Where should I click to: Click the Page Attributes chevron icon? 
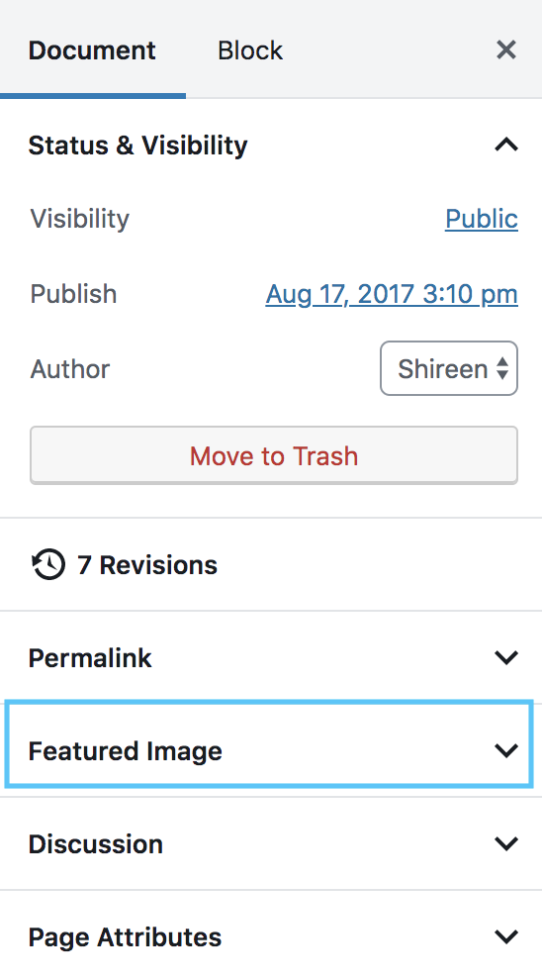tap(506, 936)
